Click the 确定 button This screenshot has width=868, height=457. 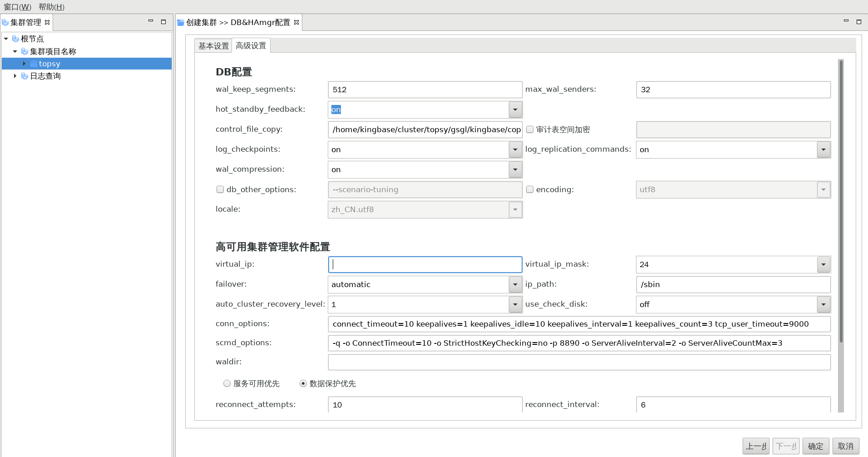(x=815, y=446)
